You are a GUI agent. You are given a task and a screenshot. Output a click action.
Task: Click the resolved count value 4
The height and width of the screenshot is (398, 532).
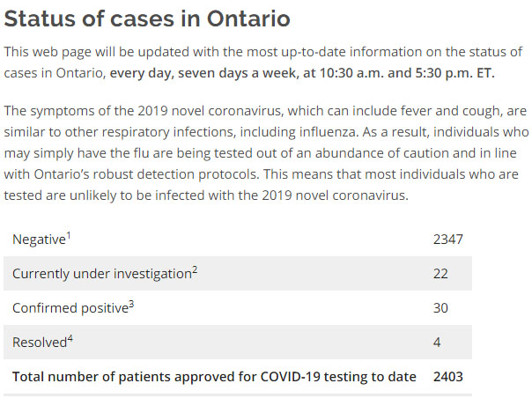(x=437, y=342)
